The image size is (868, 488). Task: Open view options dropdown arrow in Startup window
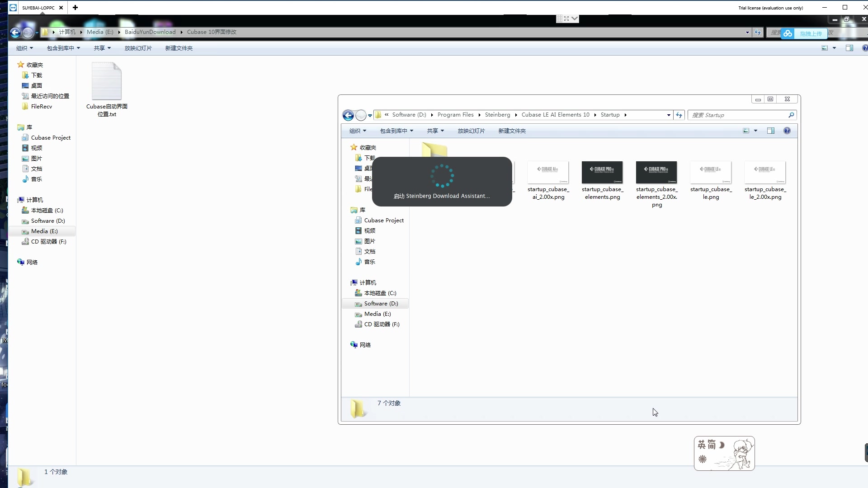click(755, 131)
